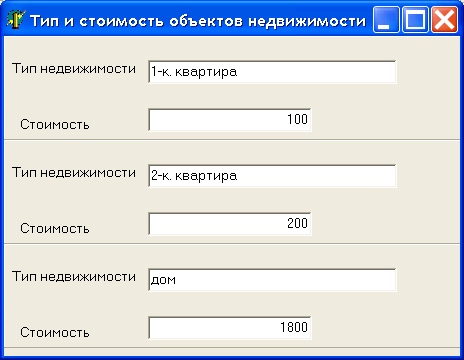Open the application system menu icon
464x360 pixels.
point(15,21)
